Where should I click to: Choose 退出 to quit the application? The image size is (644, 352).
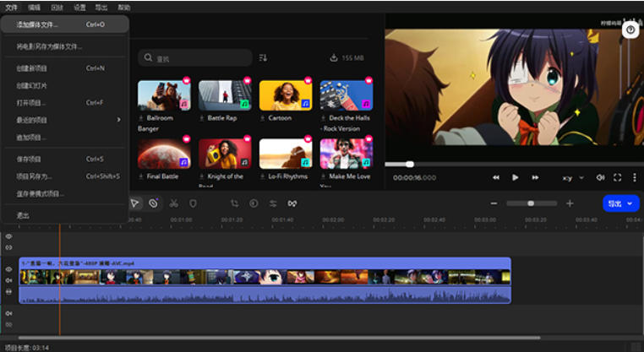(65, 215)
